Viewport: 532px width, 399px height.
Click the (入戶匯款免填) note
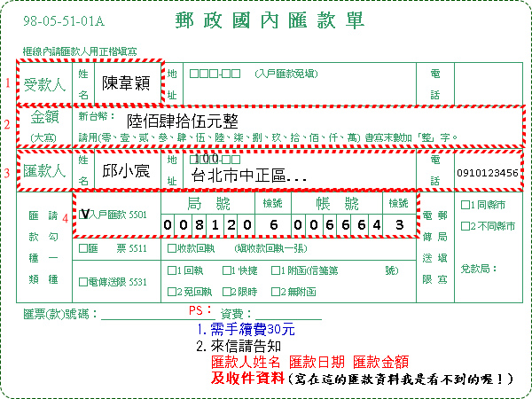286,74
